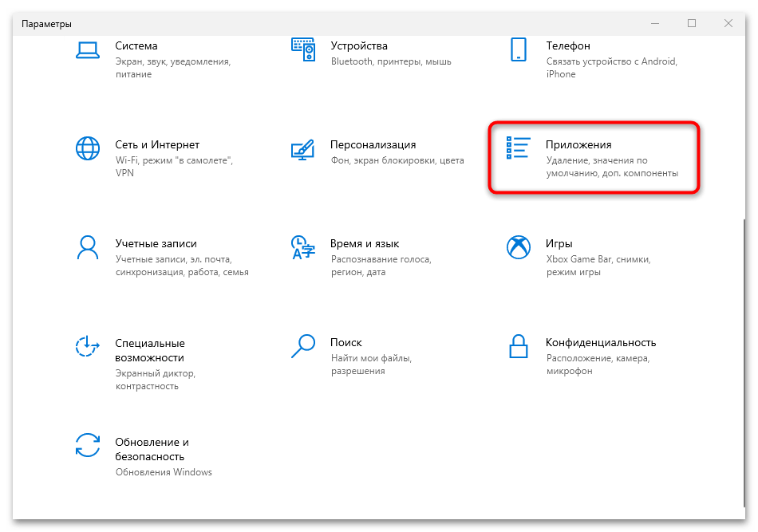Click 'Wi-Fi, режим "в самолете", VPN' text

pos(174,166)
